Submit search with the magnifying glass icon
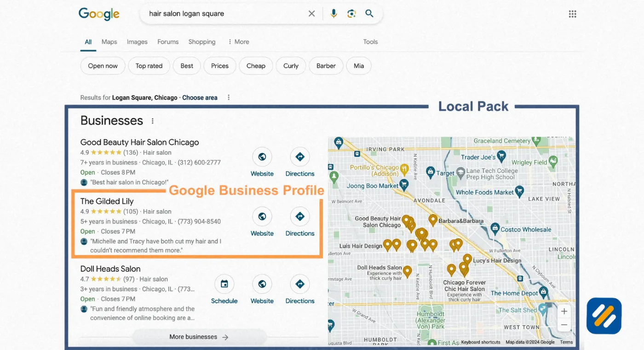The height and width of the screenshot is (350, 644). 369,14
